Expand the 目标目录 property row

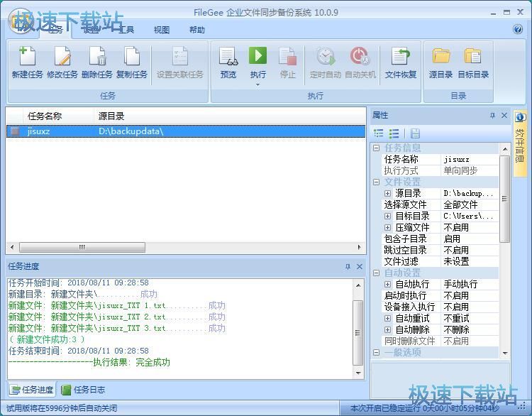tap(387, 216)
